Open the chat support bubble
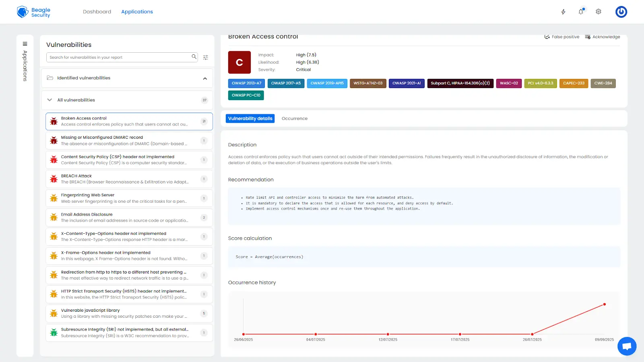This screenshot has height=362, width=644. (626, 346)
